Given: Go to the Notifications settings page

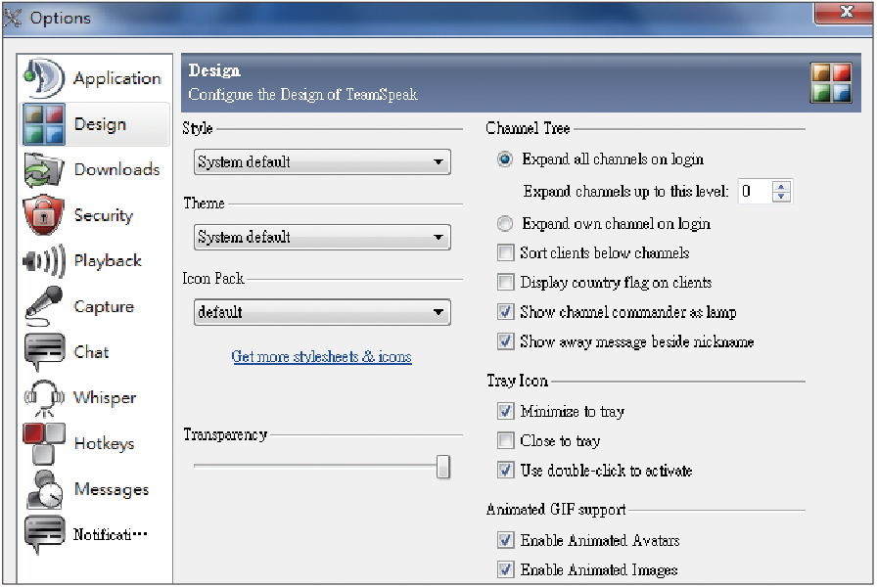Looking at the screenshot, I should click(x=110, y=535).
